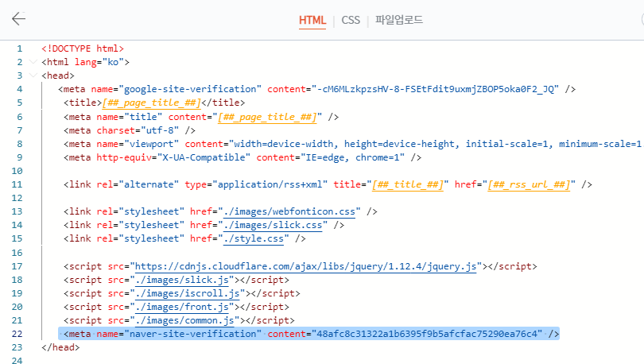This screenshot has width=644, height=364.
Task: Click the "X-UA-Compatible" attribute value
Action: [204, 157]
